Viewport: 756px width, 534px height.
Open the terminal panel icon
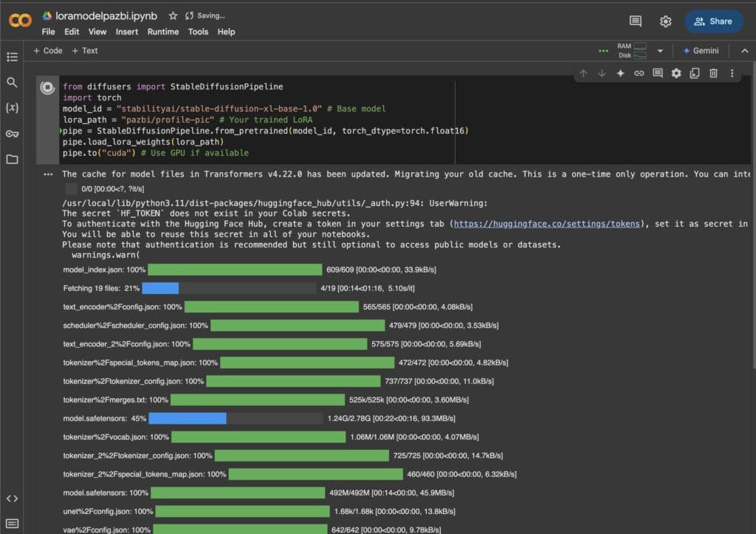tap(12, 524)
